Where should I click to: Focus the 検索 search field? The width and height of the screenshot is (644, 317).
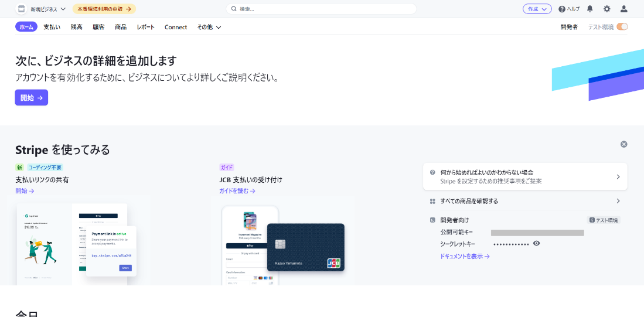321,9
